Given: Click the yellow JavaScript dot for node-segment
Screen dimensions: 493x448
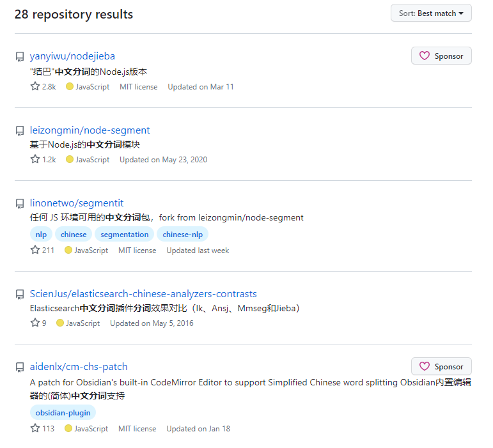Looking at the screenshot, I should click(70, 159).
